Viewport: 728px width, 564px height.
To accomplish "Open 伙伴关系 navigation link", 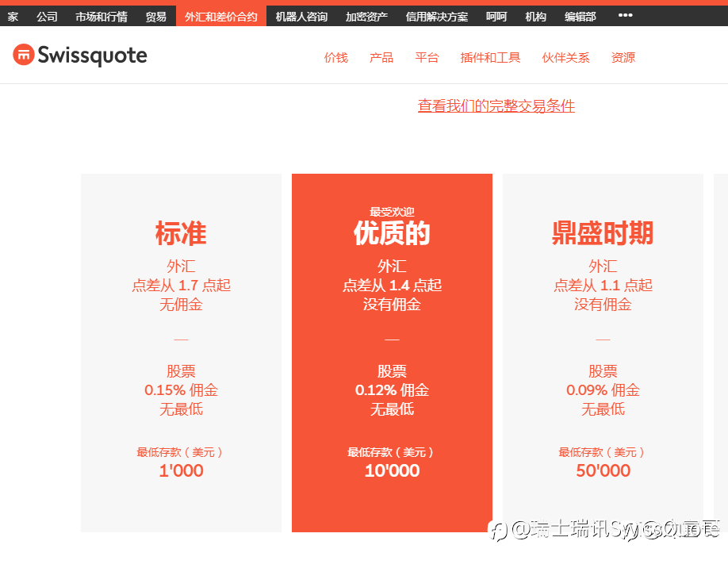I will [x=565, y=58].
